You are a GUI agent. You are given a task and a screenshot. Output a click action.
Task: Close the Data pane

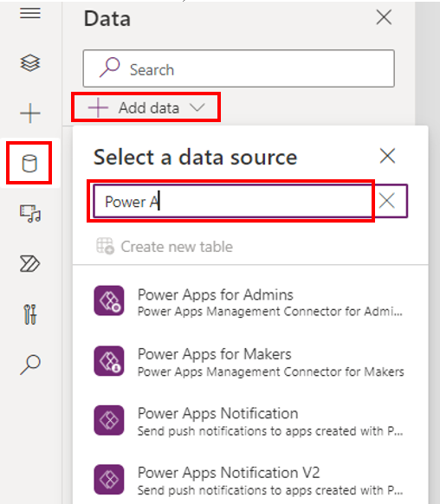(x=384, y=17)
